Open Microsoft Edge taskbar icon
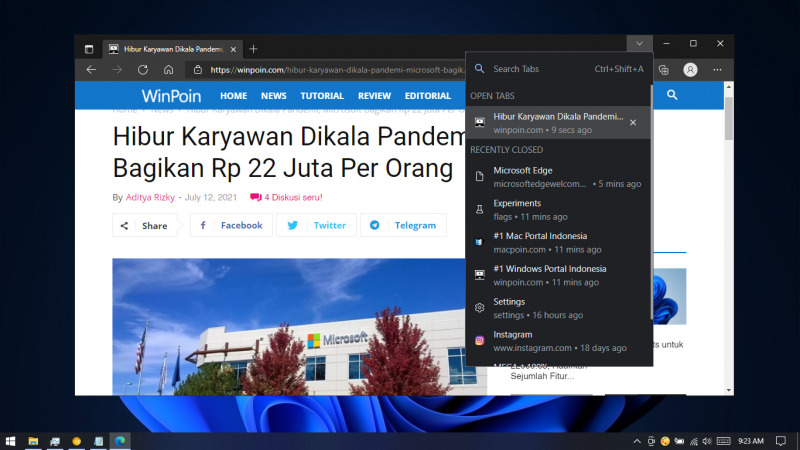The height and width of the screenshot is (450, 800). point(120,441)
